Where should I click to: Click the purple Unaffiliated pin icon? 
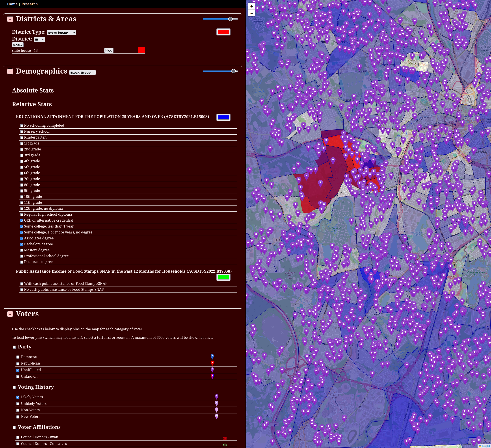click(x=212, y=370)
